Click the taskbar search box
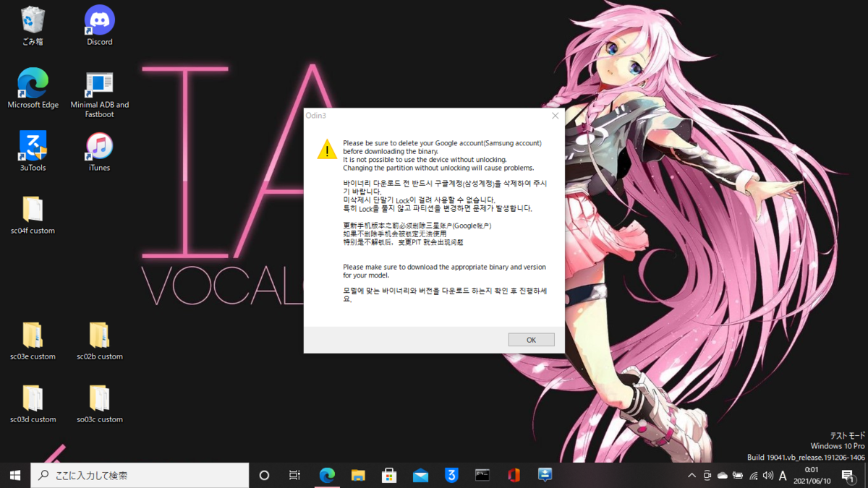The width and height of the screenshot is (868, 488). 140,475
